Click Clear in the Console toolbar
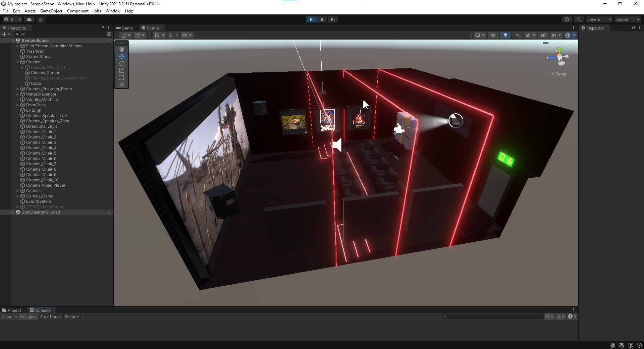The image size is (644, 349). [x=6, y=316]
